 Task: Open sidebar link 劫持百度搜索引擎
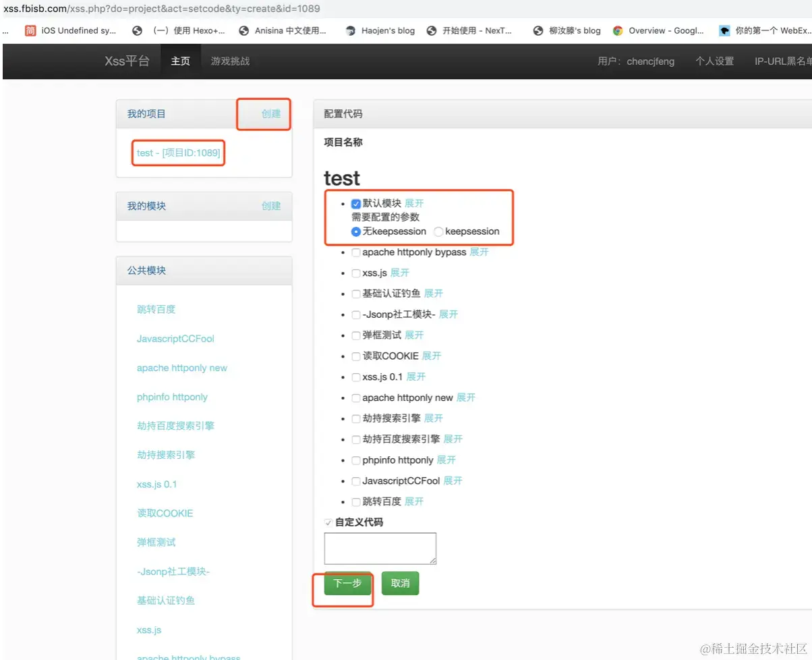click(x=175, y=426)
